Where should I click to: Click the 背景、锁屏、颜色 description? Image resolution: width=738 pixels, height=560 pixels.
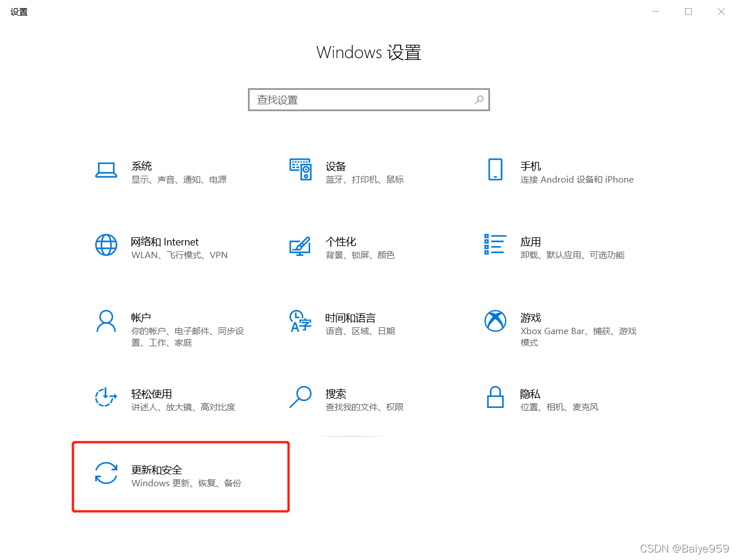pyautogui.click(x=360, y=255)
